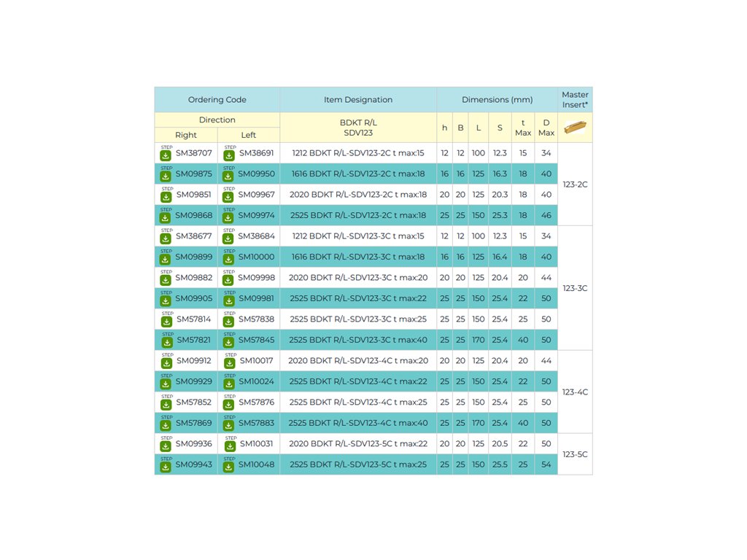Click STEP icon next to SM09936
The height and width of the screenshot is (560, 747).
pyautogui.click(x=166, y=445)
